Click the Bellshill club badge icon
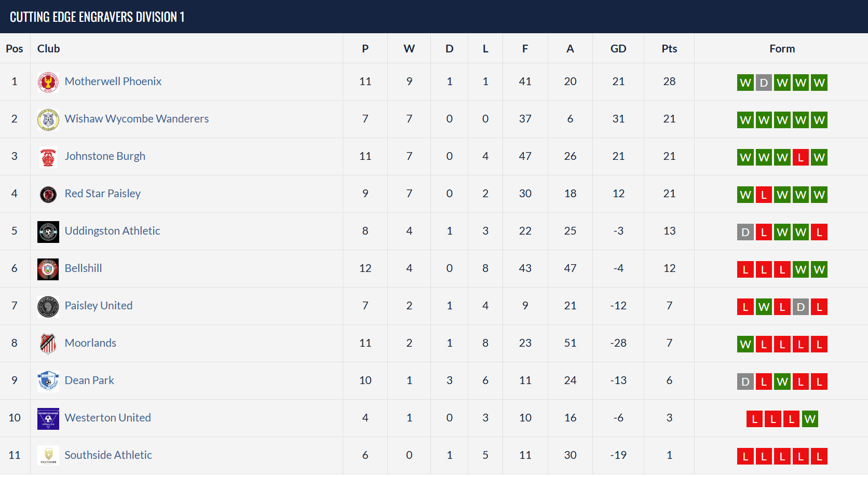Screen dimensions: 868x477 48,269
